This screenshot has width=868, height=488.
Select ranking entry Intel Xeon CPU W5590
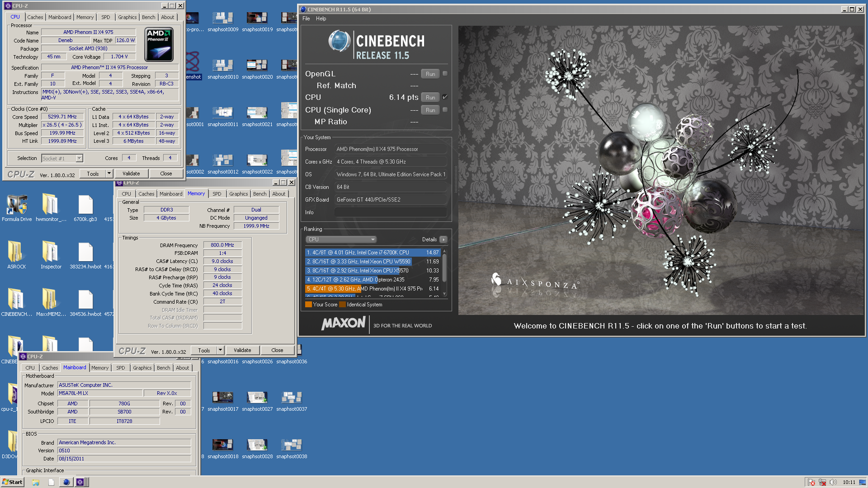point(373,262)
